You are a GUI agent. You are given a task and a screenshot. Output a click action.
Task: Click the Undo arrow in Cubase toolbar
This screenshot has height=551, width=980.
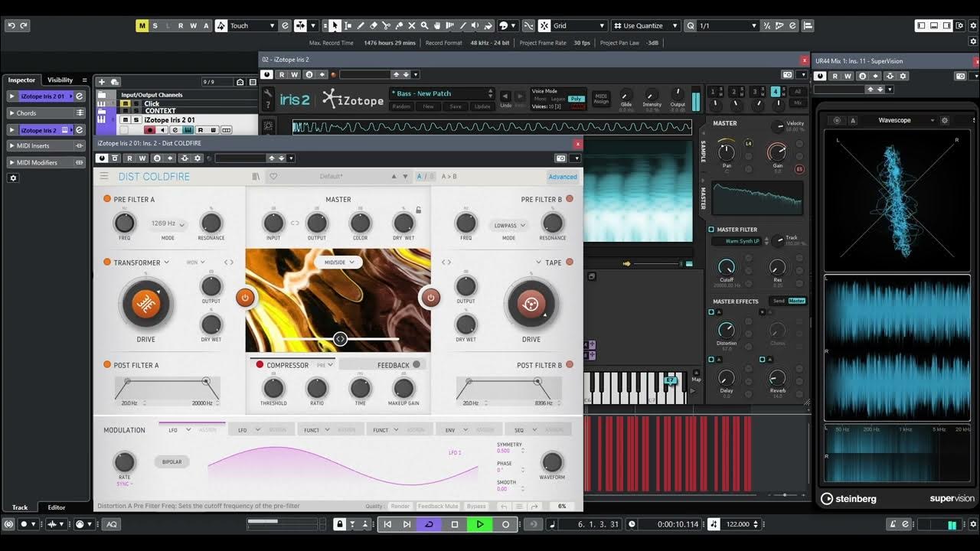pos(11,25)
